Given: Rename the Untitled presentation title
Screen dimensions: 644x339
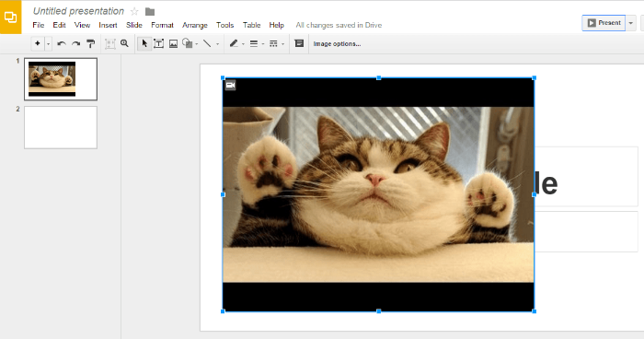Looking at the screenshot, I should coord(78,11).
